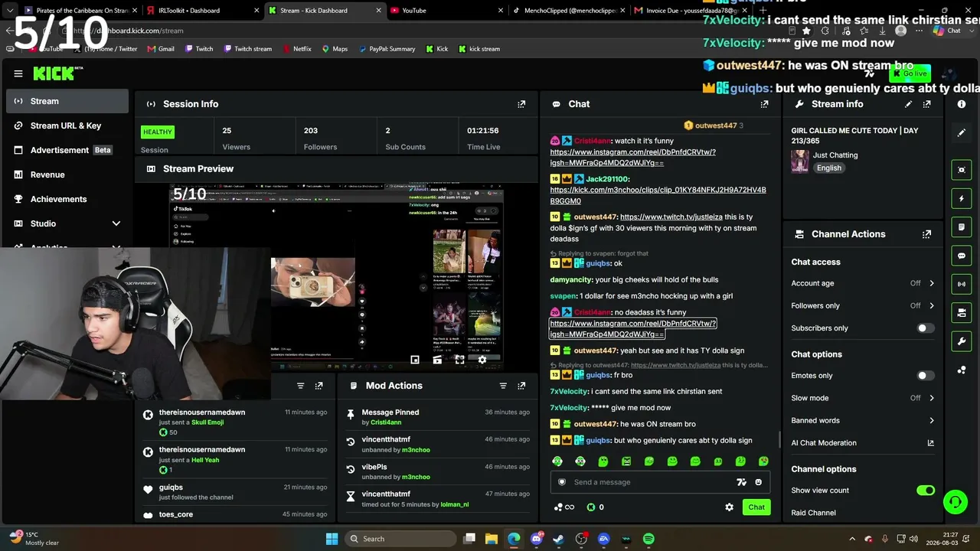Open chat settings gear icon

click(x=729, y=507)
